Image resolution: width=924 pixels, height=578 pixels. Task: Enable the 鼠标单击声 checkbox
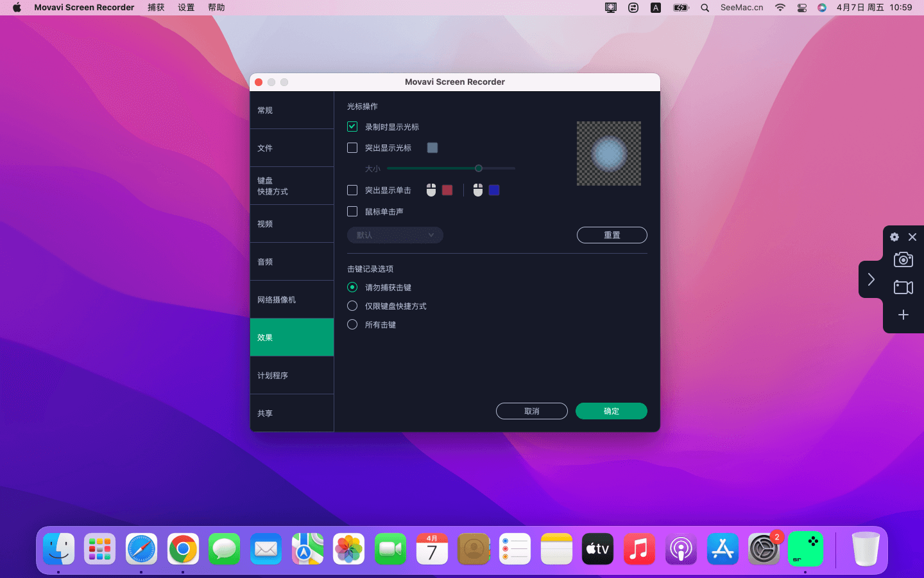pos(352,211)
